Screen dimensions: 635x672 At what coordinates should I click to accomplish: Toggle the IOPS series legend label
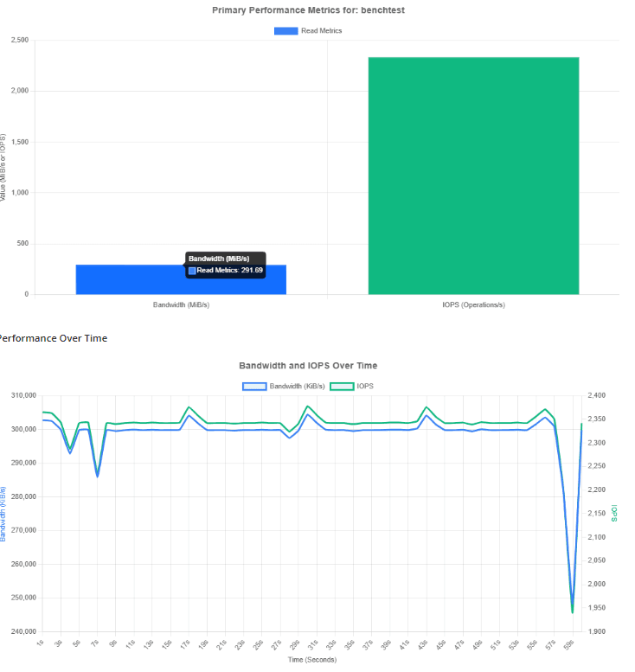coord(366,386)
